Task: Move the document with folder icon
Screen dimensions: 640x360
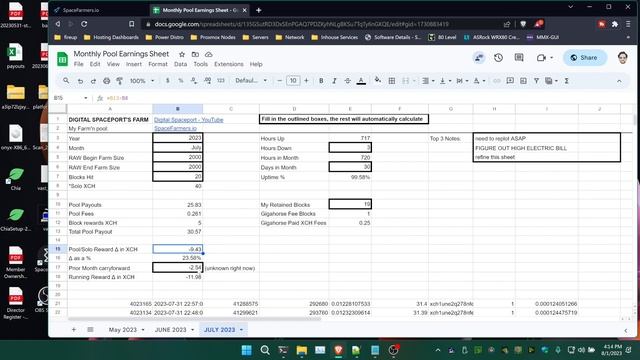Action: [x=196, y=54]
